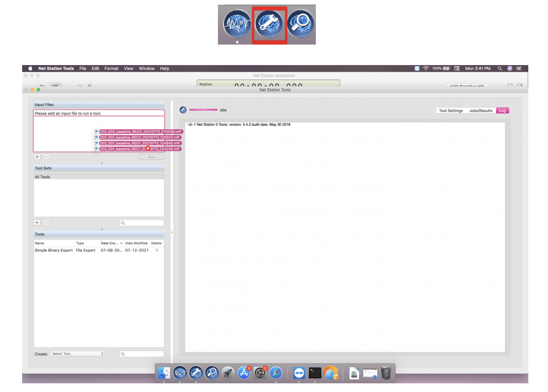Remove input file with minus button
The height and width of the screenshot is (392, 548).
click(46, 157)
